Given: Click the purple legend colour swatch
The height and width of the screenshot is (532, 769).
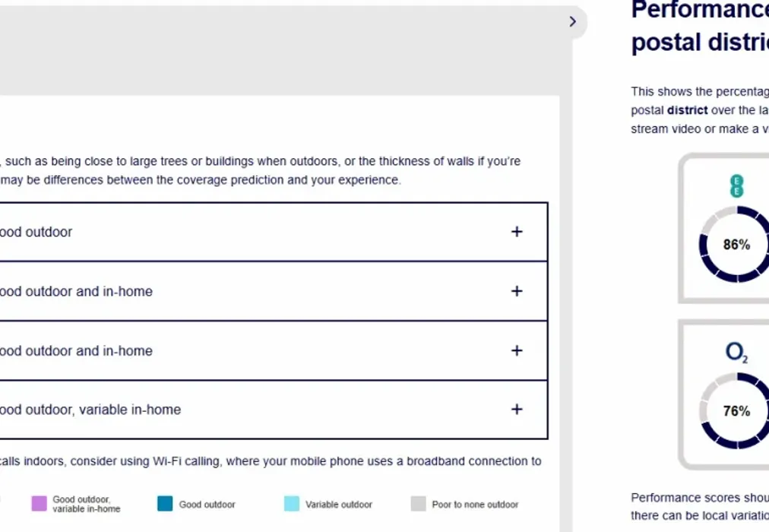Looking at the screenshot, I should [x=39, y=504].
